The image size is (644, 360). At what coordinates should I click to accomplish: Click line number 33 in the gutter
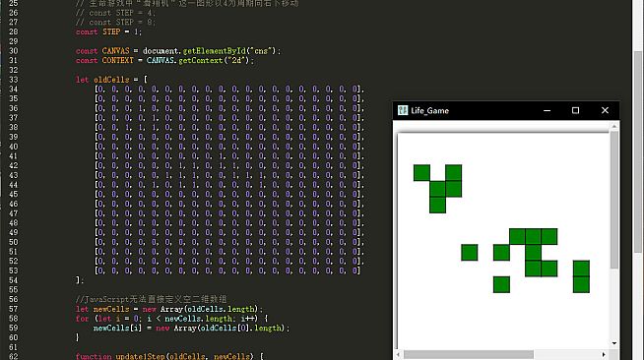coord(14,80)
